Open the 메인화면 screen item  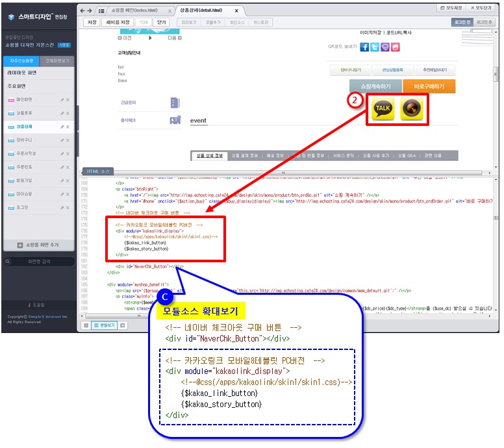point(24,100)
